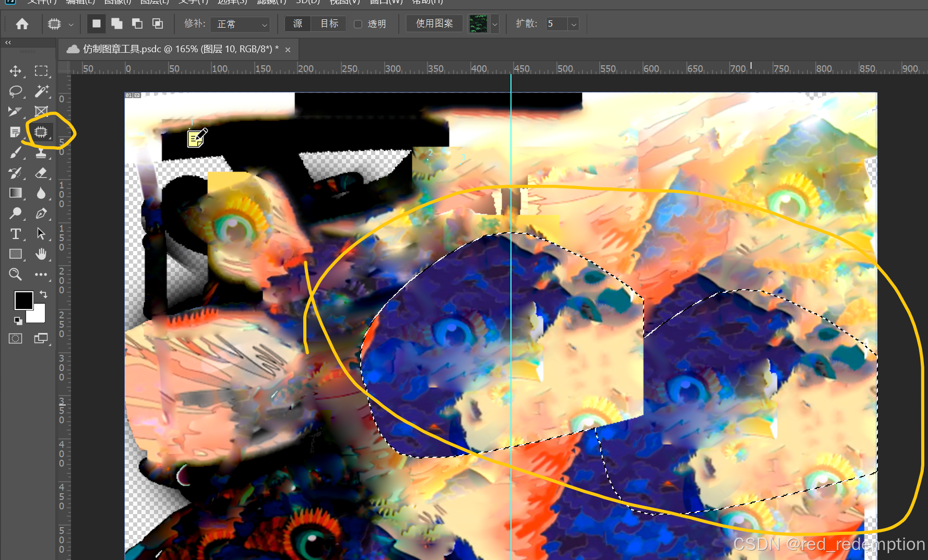928x560 pixels.
Task: Select the Rectangle shape tool
Action: pyautogui.click(x=15, y=254)
